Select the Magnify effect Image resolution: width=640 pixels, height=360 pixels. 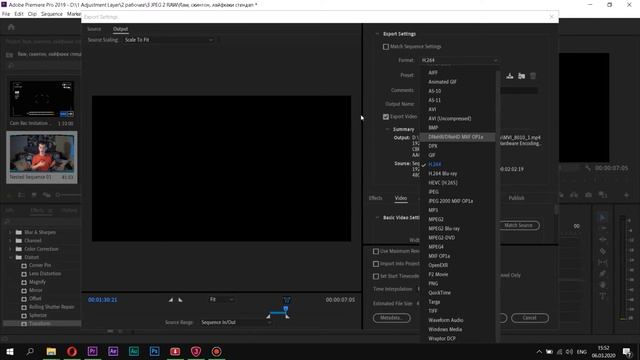coord(37,282)
